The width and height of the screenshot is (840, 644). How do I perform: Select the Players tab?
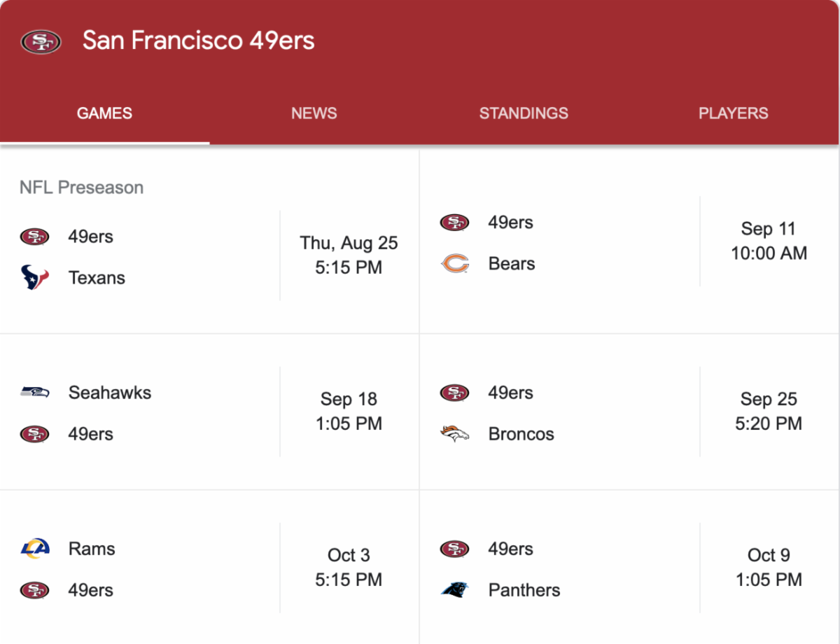734,113
